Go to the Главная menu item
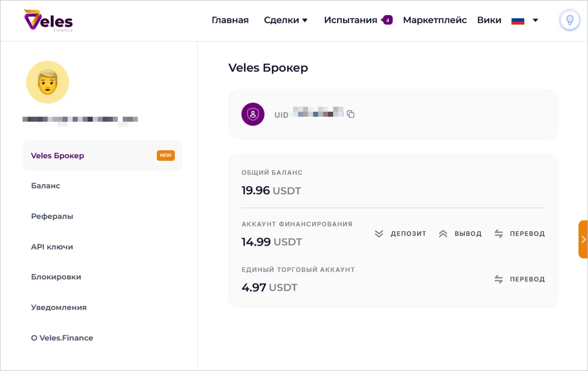Screen dimensions: 588x371 pos(230,20)
